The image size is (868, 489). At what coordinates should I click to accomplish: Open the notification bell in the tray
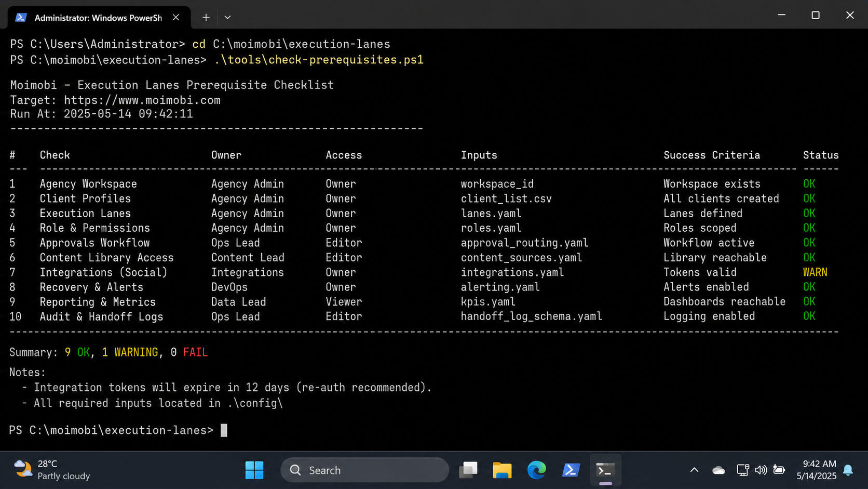coord(848,470)
